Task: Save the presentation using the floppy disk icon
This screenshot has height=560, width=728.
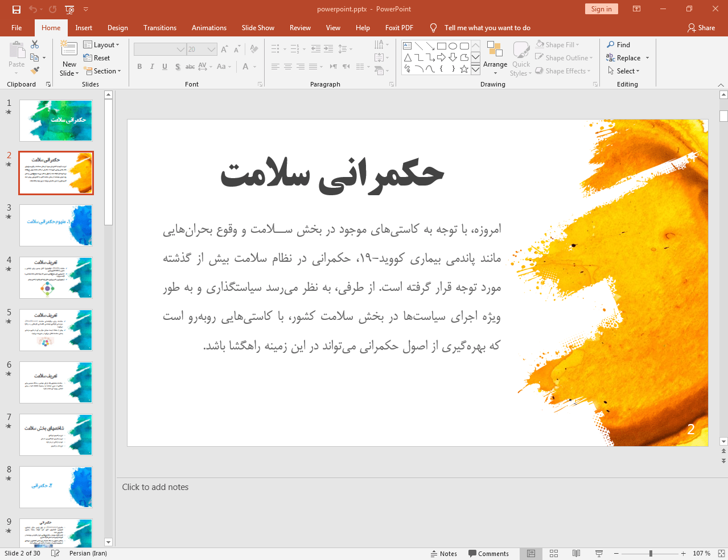Action: [x=17, y=9]
